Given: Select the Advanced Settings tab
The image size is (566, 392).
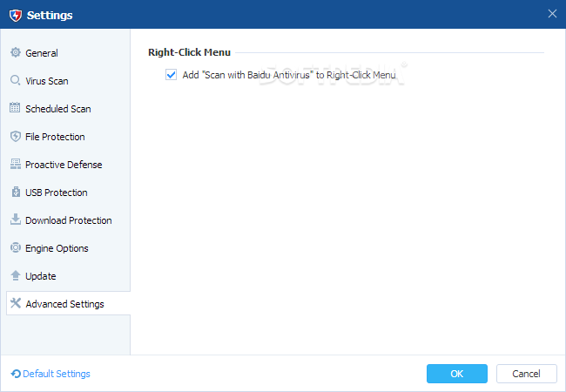Looking at the screenshot, I should pyautogui.click(x=68, y=303).
